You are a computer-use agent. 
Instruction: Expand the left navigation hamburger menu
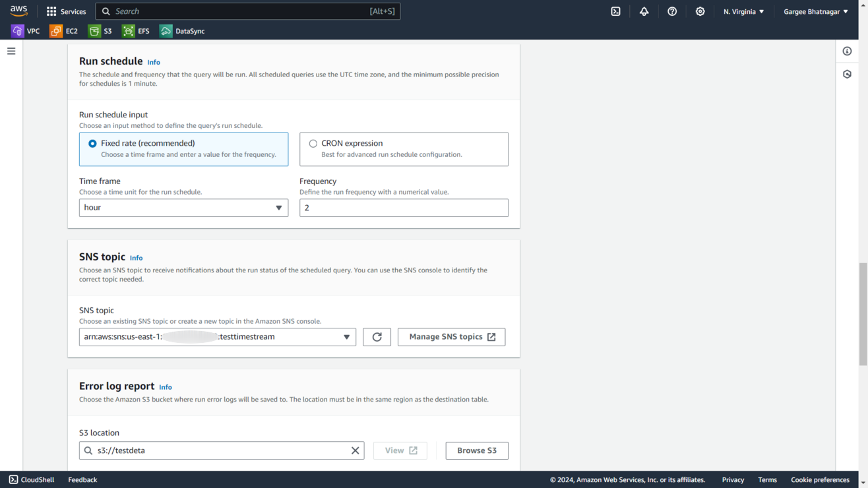tap(11, 51)
